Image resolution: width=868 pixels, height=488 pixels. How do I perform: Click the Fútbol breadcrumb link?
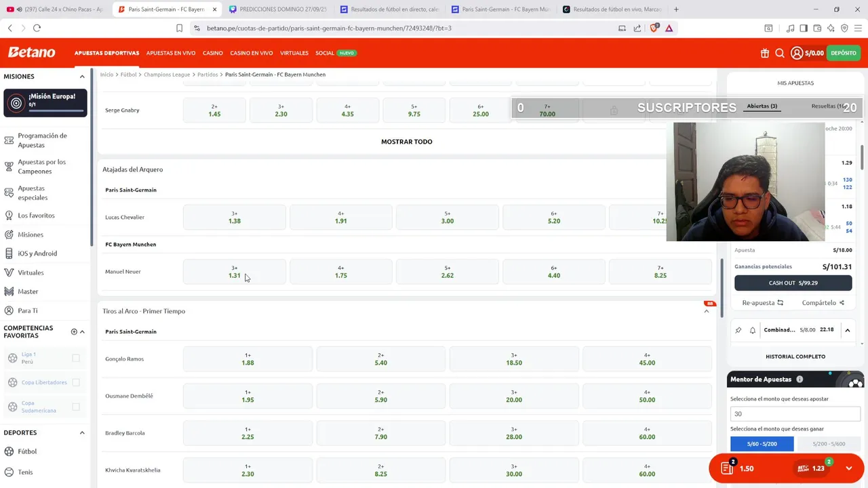click(128, 75)
